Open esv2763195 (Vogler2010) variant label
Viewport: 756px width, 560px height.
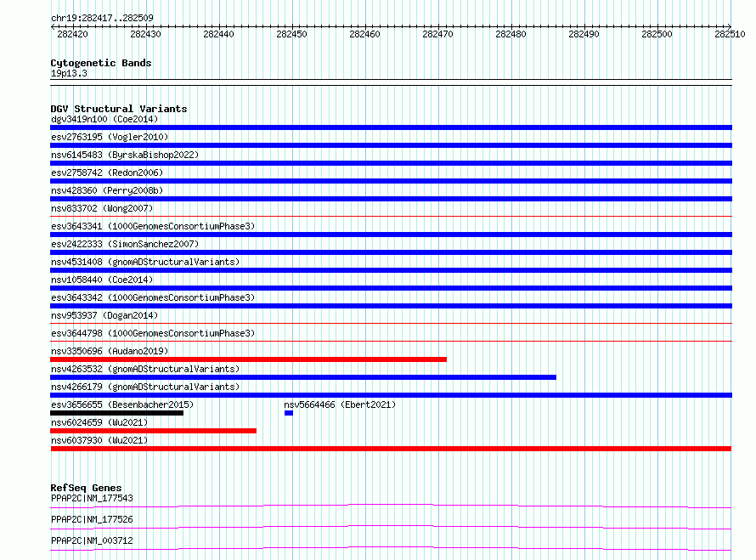pyautogui.click(x=110, y=137)
